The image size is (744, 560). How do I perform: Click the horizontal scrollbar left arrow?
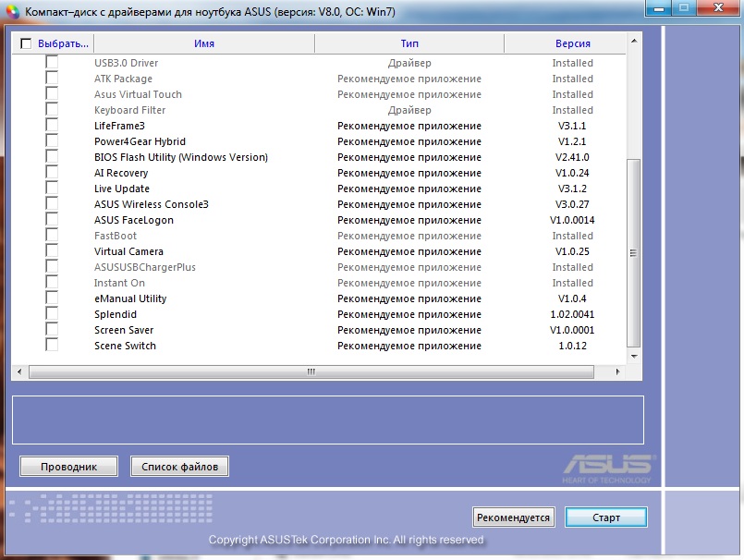19,371
